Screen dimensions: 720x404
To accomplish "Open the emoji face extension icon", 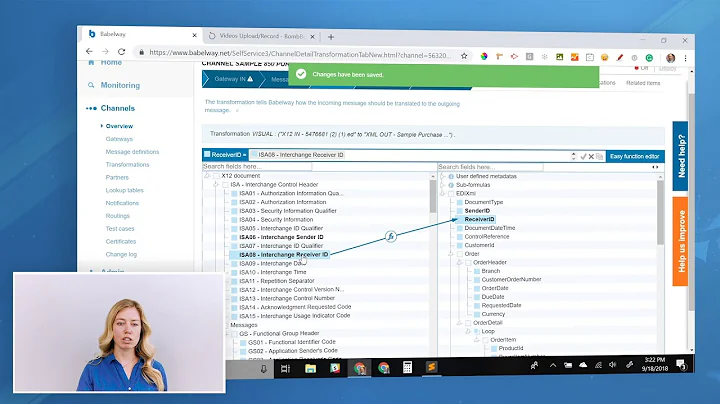I will point(604,57).
